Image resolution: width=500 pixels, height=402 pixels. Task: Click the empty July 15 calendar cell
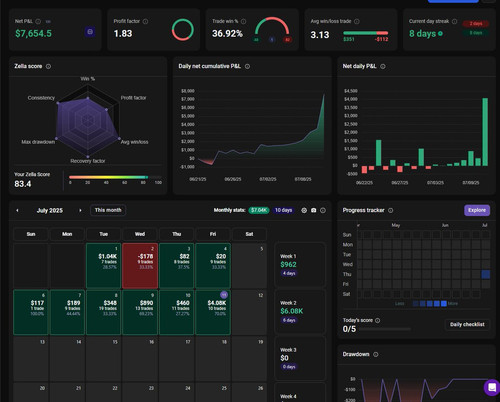pyautogui.click(x=103, y=359)
